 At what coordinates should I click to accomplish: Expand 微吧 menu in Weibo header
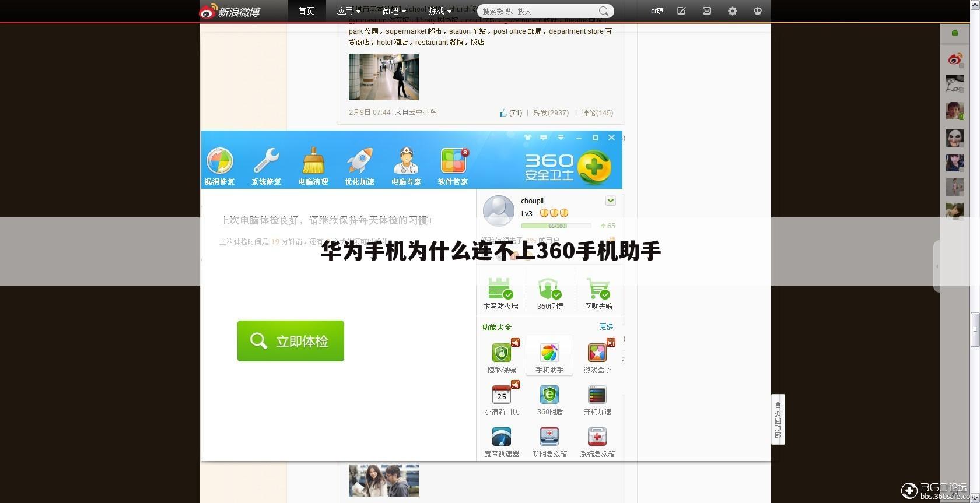tap(394, 11)
